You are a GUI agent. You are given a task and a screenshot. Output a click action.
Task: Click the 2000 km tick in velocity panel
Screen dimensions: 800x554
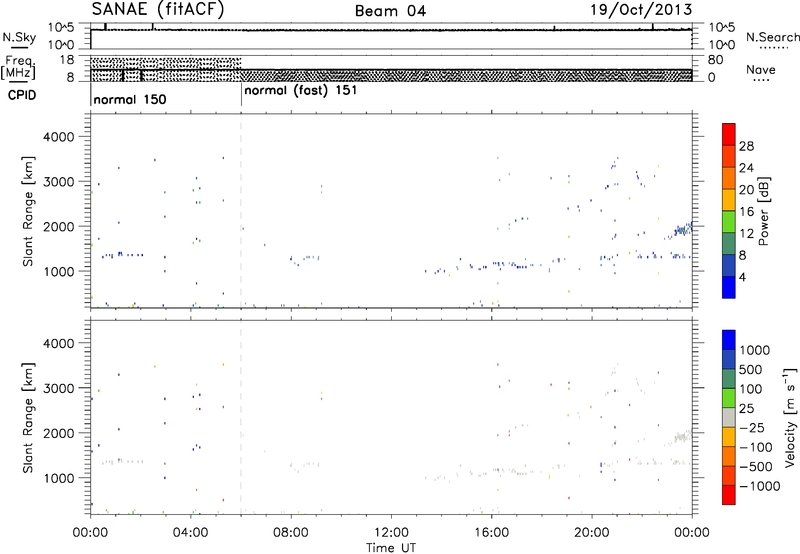pos(59,433)
